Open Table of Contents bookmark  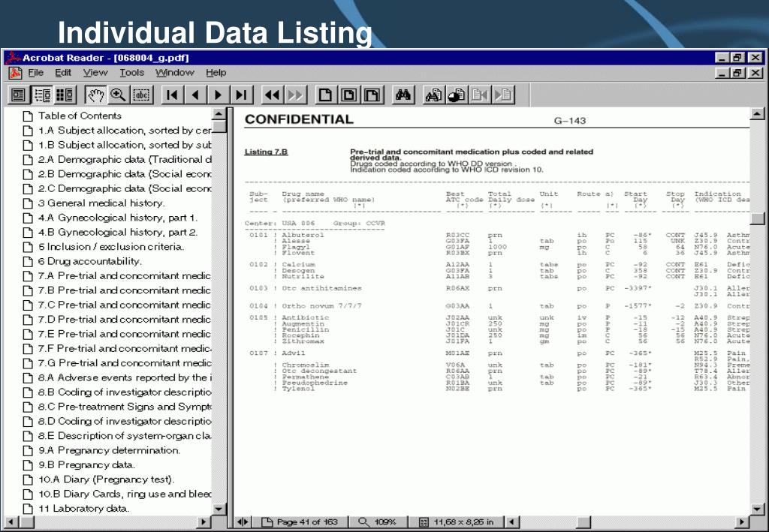pos(80,116)
